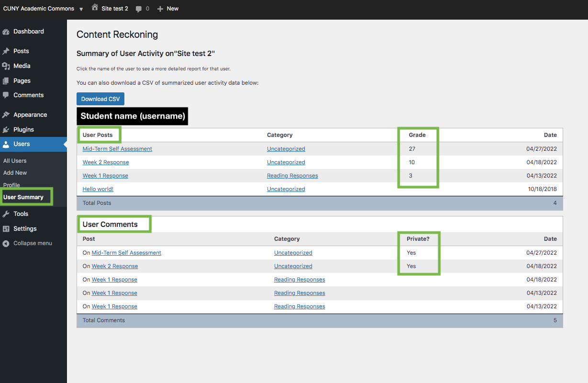Image resolution: width=588 pixels, height=383 pixels.
Task: Open Week 1 Response in User Posts
Action: 105,176
